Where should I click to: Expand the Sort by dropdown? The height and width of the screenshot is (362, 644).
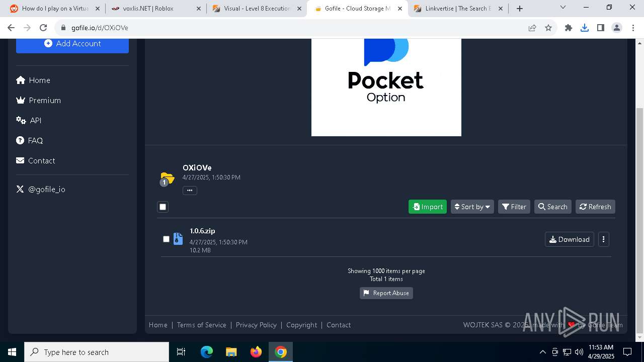pyautogui.click(x=472, y=207)
